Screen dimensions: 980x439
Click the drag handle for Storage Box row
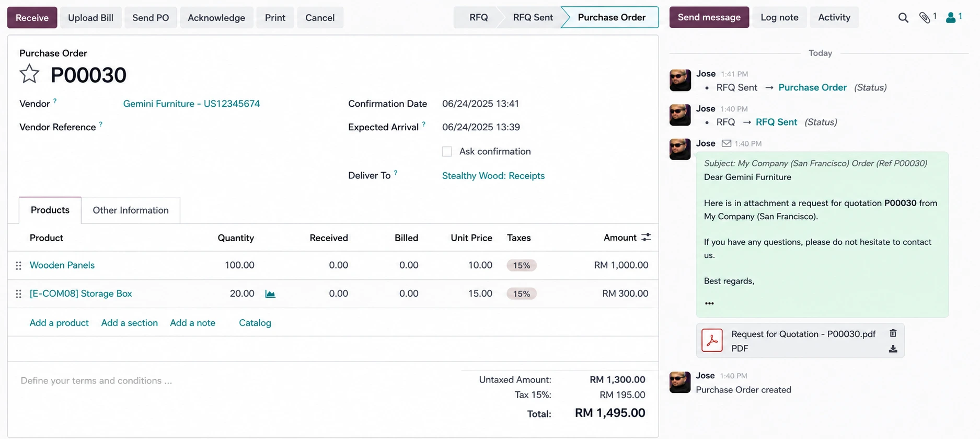pos(18,294)
